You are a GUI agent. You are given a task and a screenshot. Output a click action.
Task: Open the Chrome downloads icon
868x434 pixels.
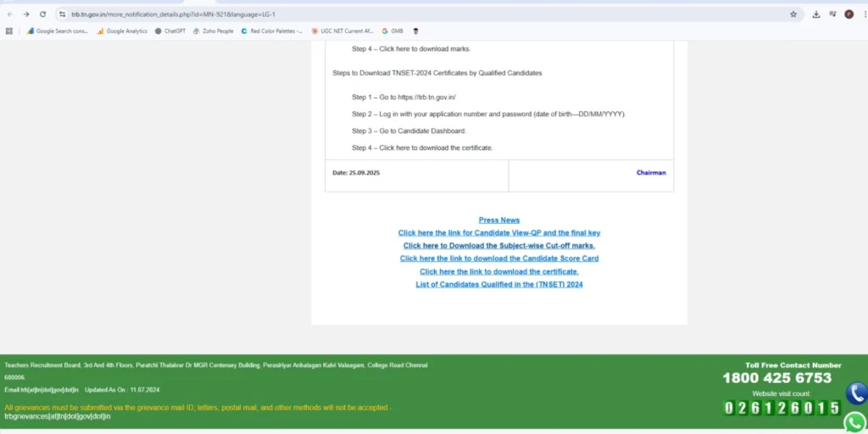click(x=816, y=14)
